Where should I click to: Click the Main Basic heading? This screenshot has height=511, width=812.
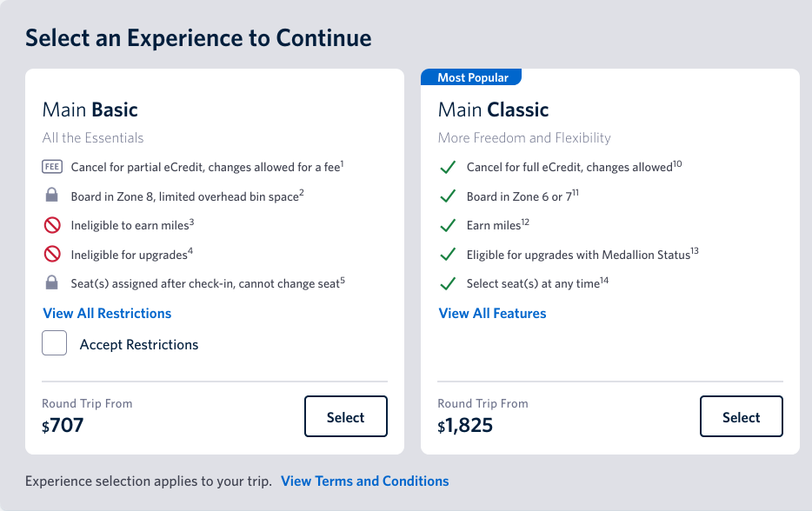click(90, 109)
